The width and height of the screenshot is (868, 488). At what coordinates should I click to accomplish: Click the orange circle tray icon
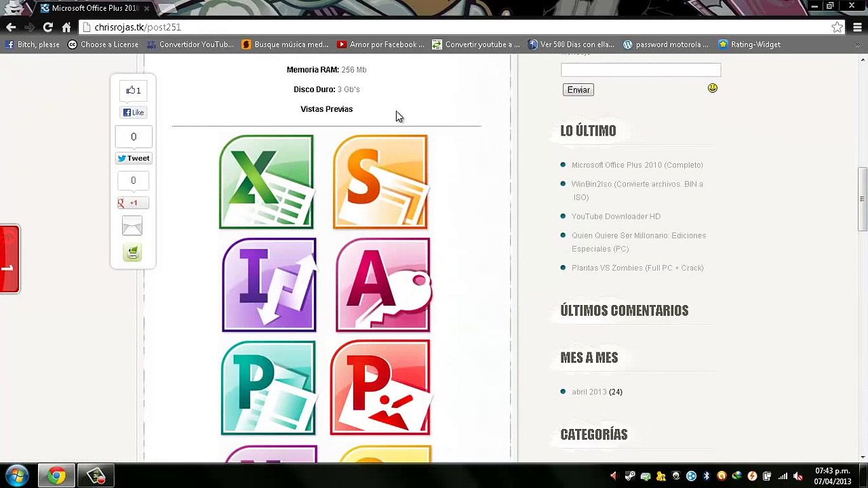[722, 476]
